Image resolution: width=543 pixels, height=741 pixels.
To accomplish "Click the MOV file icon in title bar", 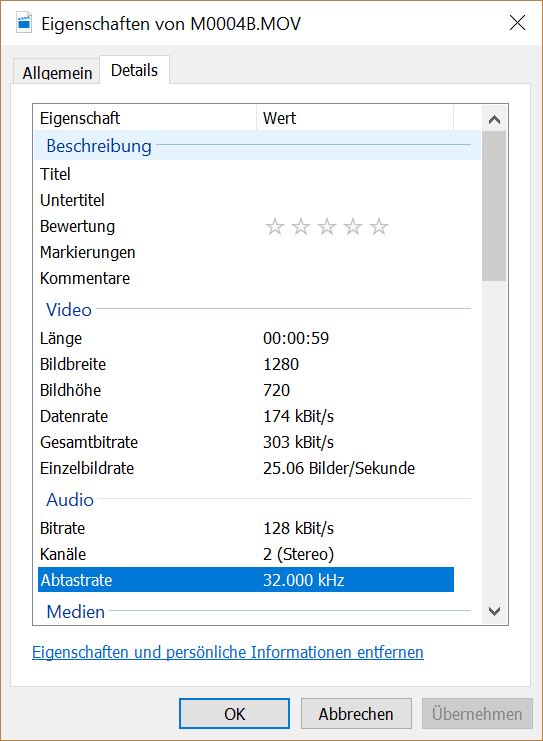I will (24, 23).
